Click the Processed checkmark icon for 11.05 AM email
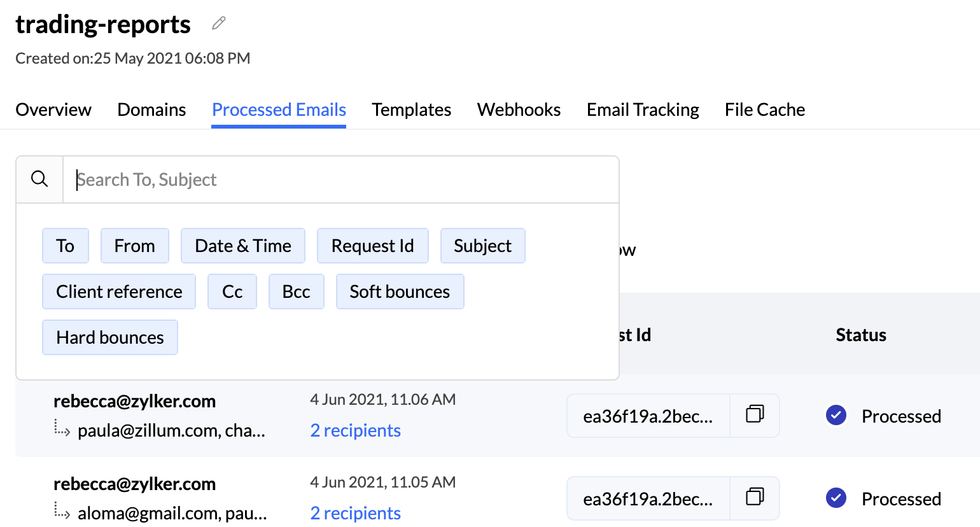Screen dimensions: 980x527 [x=836, y=498]
